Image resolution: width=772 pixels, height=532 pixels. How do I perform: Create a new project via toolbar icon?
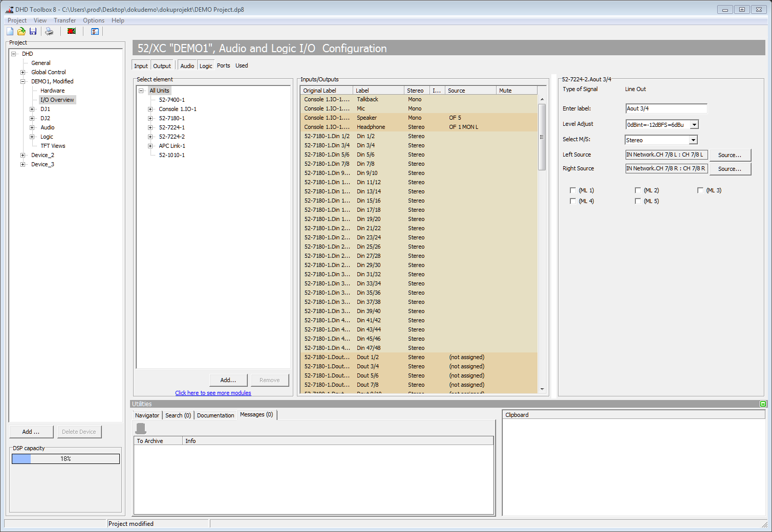[9, 31]
